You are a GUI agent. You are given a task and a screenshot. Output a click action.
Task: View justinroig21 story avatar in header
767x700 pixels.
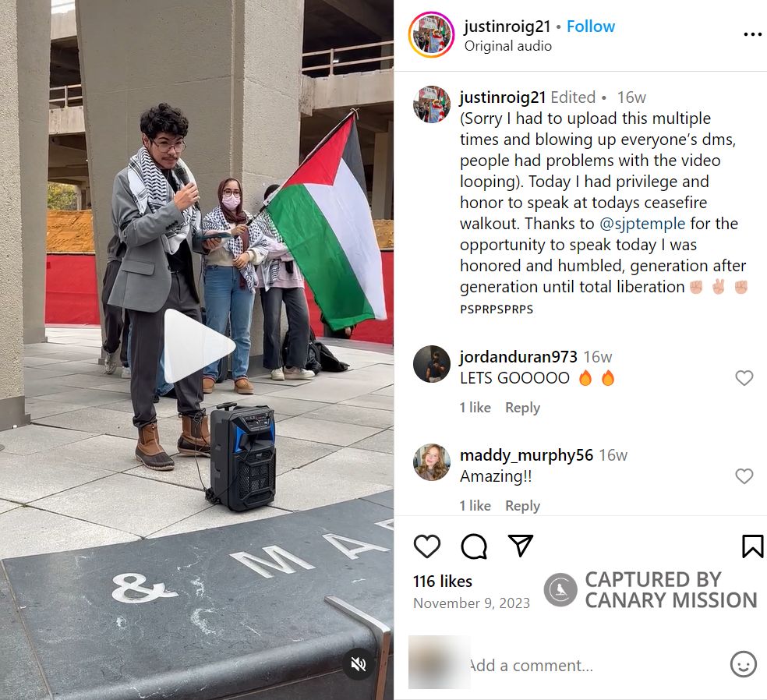(x=432, y=35)
